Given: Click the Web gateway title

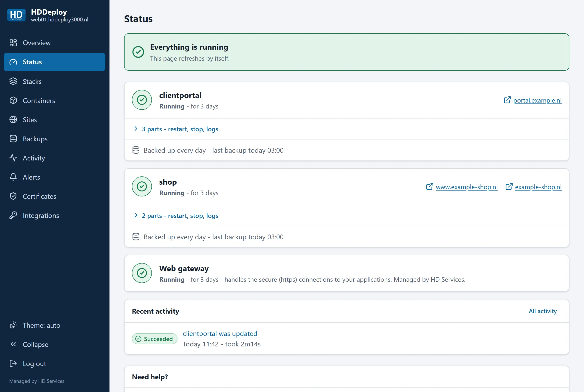Looking at the screenshot, I should click(x=184, y=268).
